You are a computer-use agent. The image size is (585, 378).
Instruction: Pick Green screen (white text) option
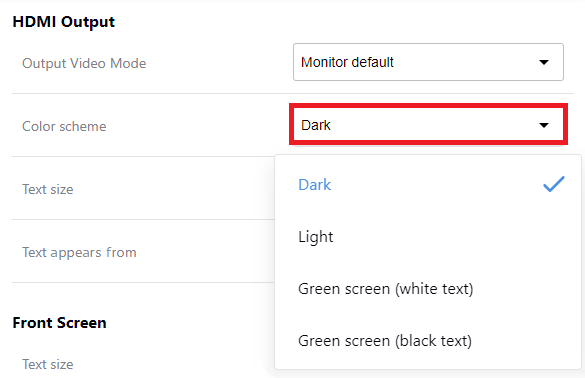point(428,289)
